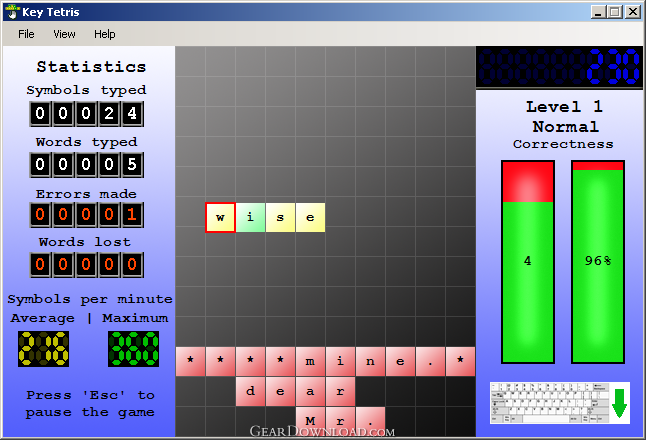The height and width of the screenshot is (440, 646).
Task: Open the Help menu
Action: click(x=105, y=34)
